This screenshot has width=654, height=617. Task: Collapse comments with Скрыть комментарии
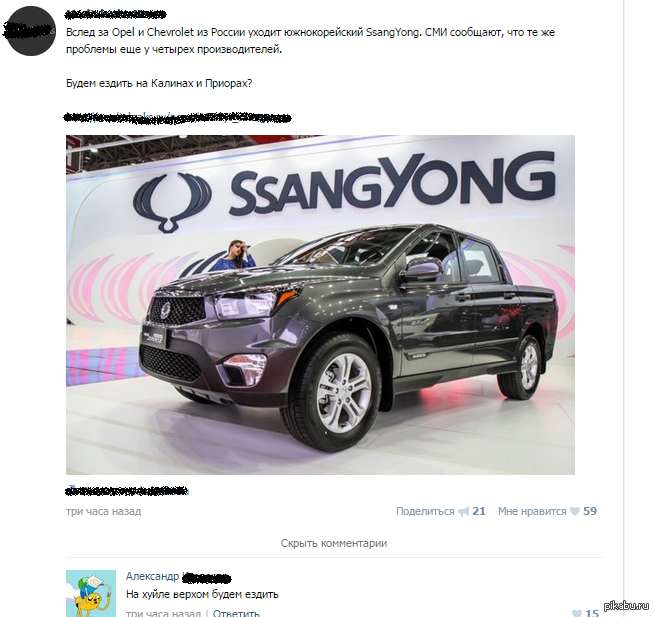(x=334, y=543)
